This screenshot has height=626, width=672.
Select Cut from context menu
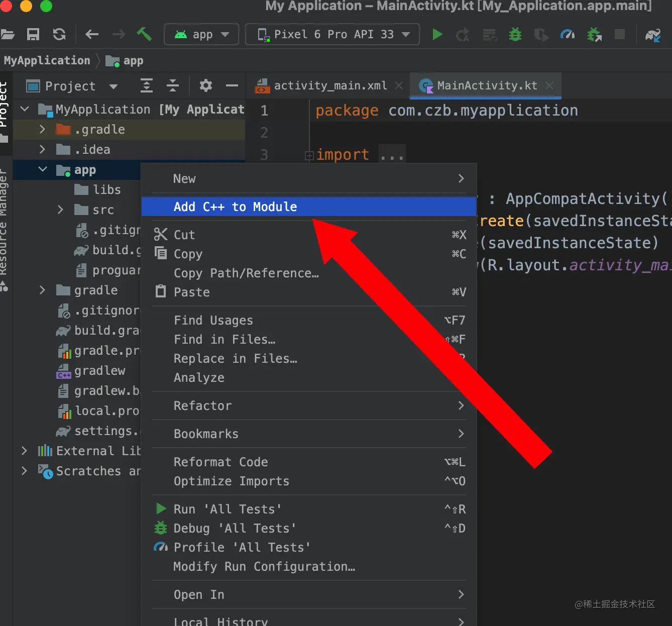tap(309, 235)
